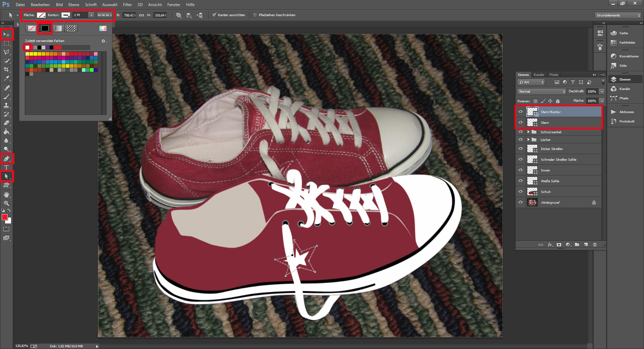Screen dimensions: 644x349
Task: Switch to the Kanäle tab
Action: pos(539,75)
